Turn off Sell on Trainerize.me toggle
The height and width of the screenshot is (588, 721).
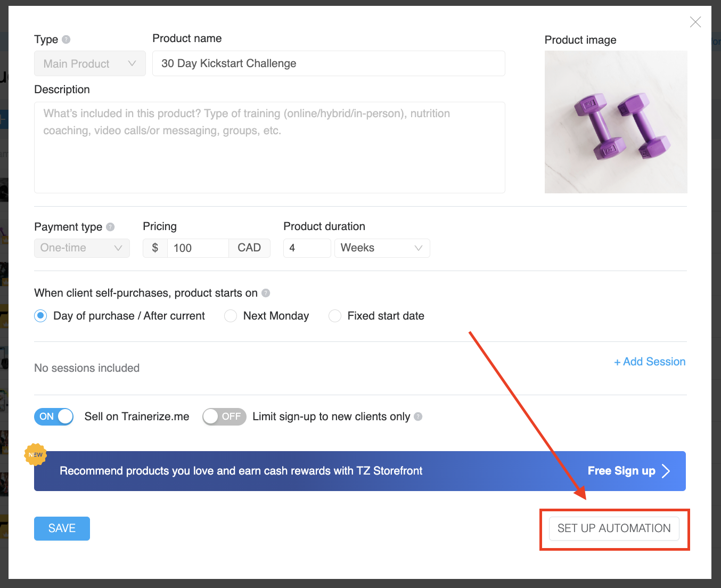(x=54, y=416)
